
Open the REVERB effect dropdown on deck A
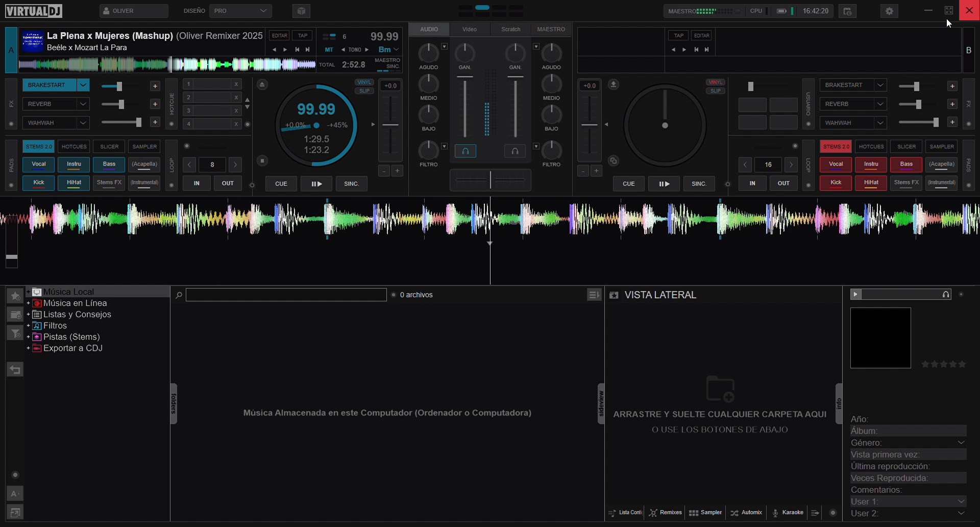click(x=83, y=104)
